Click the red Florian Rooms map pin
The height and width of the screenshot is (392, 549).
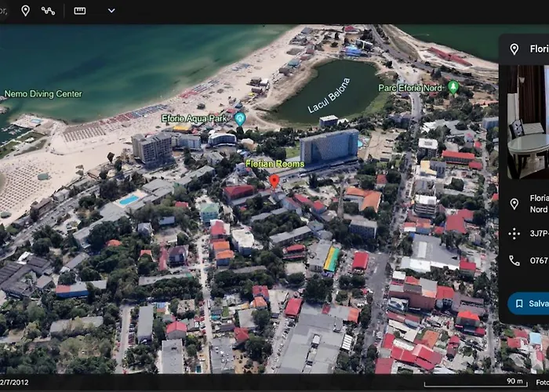coord(274,180)
